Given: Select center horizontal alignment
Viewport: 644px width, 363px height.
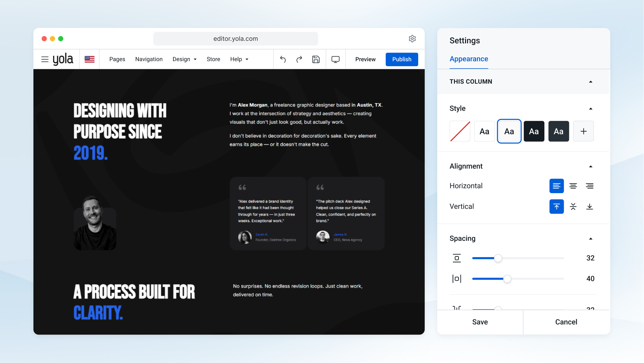Looking at the screenshot, I should click(x=573, y=186).
